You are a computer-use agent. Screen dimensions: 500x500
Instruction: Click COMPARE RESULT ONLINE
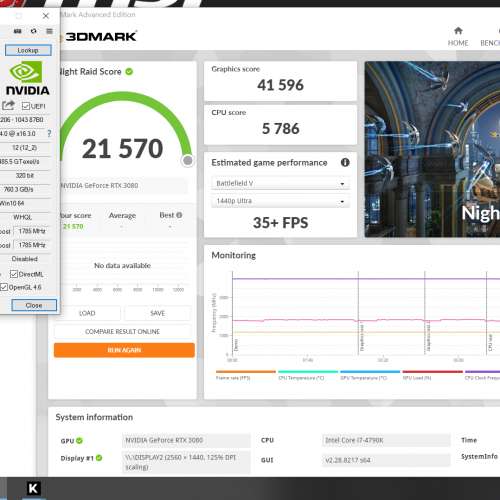123,332
